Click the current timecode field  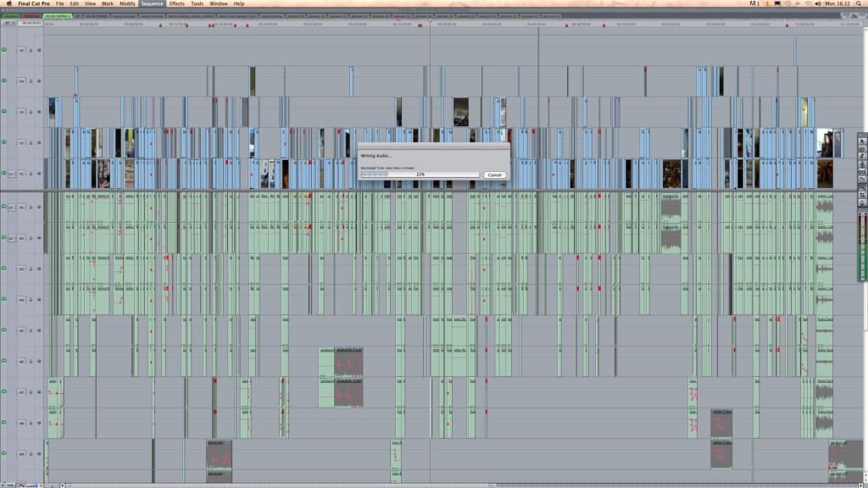31,23
